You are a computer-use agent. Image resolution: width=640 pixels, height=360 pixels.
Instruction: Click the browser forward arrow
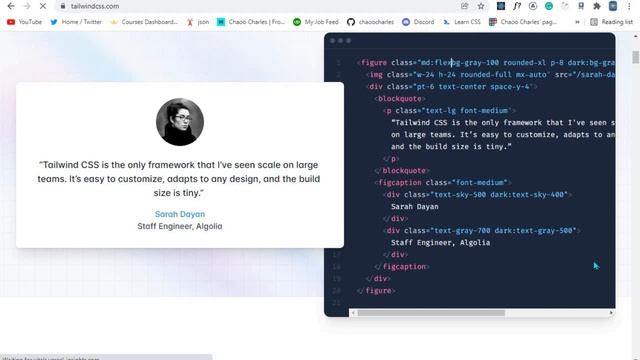pyautogui.click(x=27, y=6)
